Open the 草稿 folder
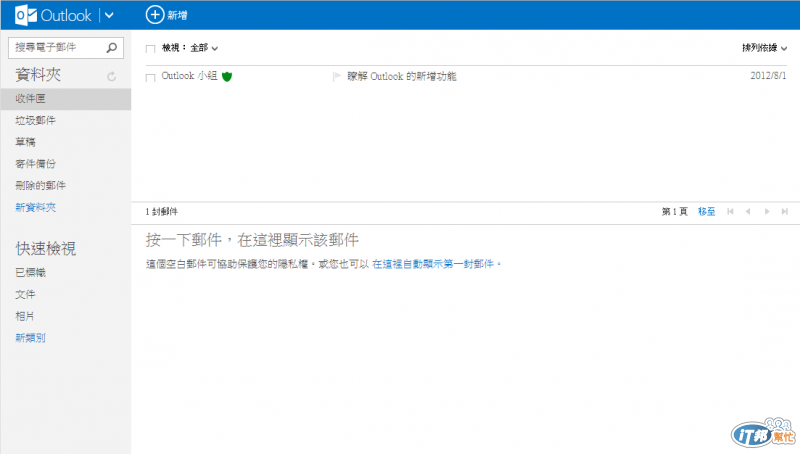 [26, 142]
